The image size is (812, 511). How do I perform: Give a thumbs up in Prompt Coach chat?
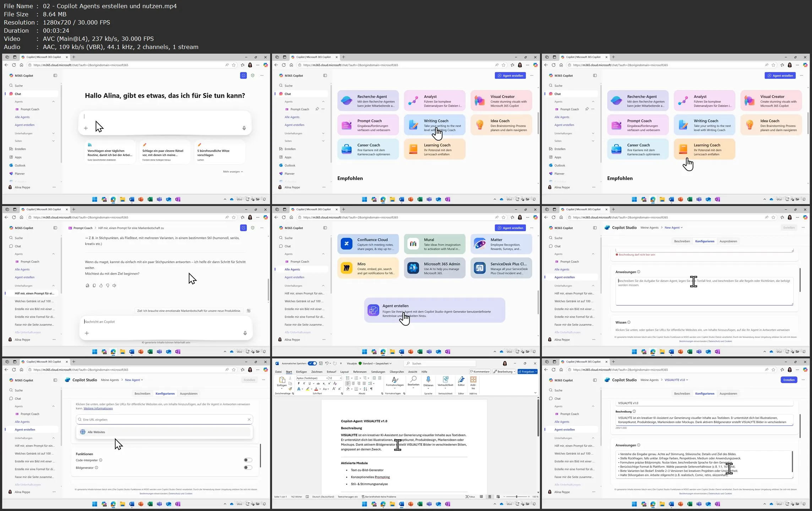tap(101, 286)
